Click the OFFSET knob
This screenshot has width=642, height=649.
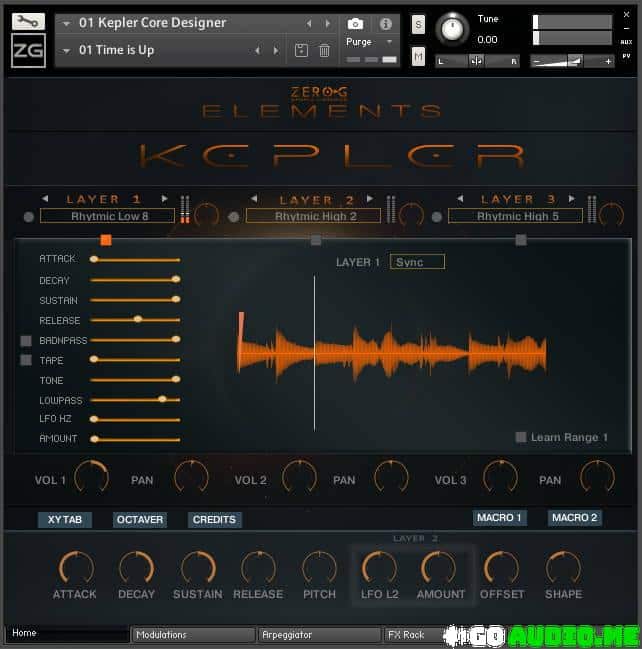(x=501, y=567)
